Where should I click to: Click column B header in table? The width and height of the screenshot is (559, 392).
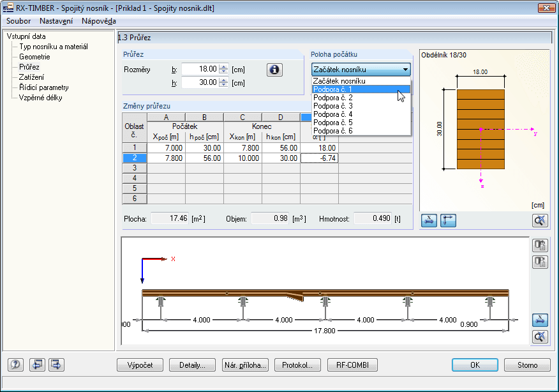(x=204, y=117)
